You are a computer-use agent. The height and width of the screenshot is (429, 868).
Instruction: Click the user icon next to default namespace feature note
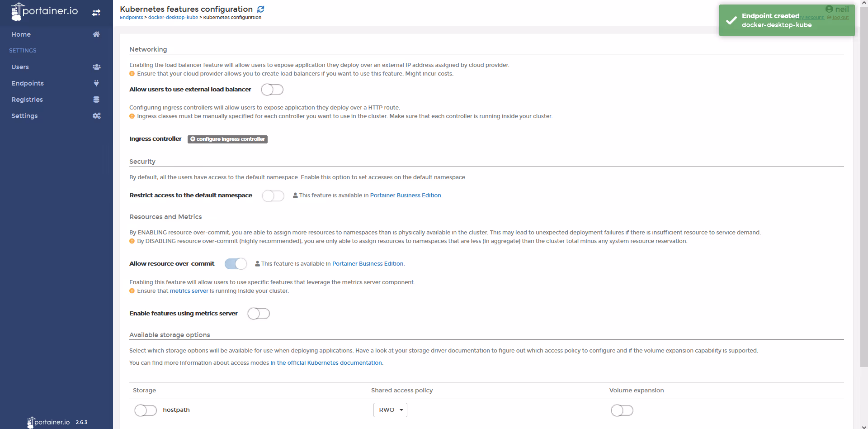(x=295, y=195)
